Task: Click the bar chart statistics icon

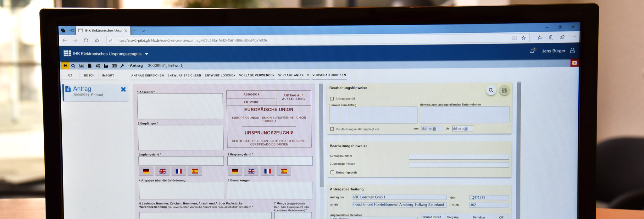Action: [x=81, y=66]
